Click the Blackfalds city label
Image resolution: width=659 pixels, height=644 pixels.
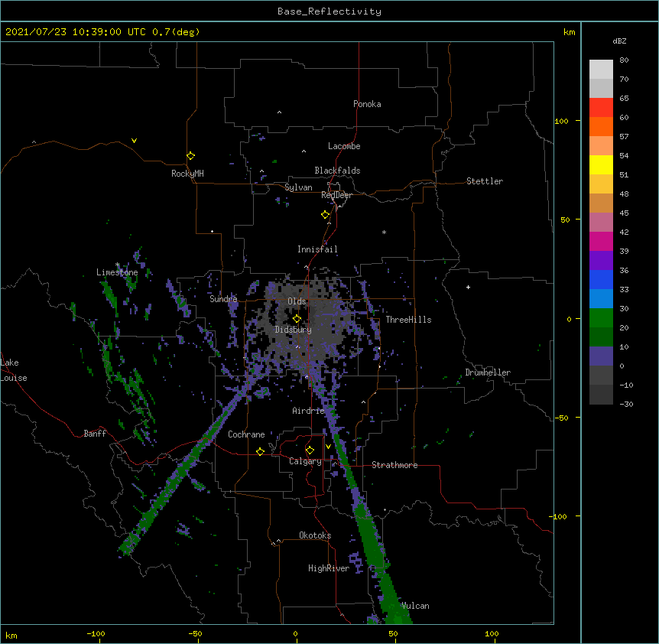(x=337, y=171)
